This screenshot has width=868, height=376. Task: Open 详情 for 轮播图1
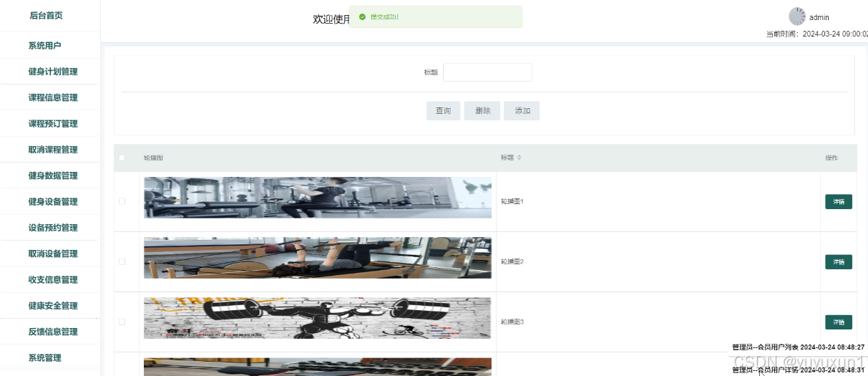(839, 202)
